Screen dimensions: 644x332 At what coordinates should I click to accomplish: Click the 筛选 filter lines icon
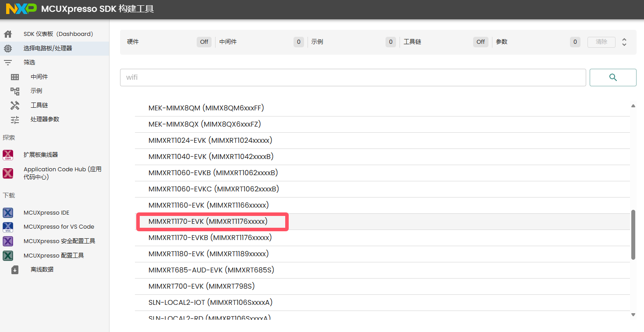pyautogui.click(x=8, y=63)
